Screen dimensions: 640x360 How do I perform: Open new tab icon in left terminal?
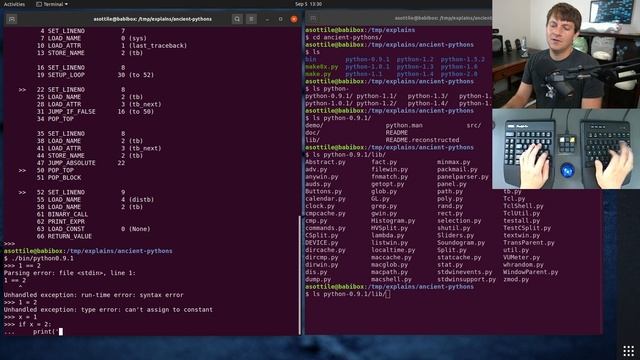(x=12, y=19)
